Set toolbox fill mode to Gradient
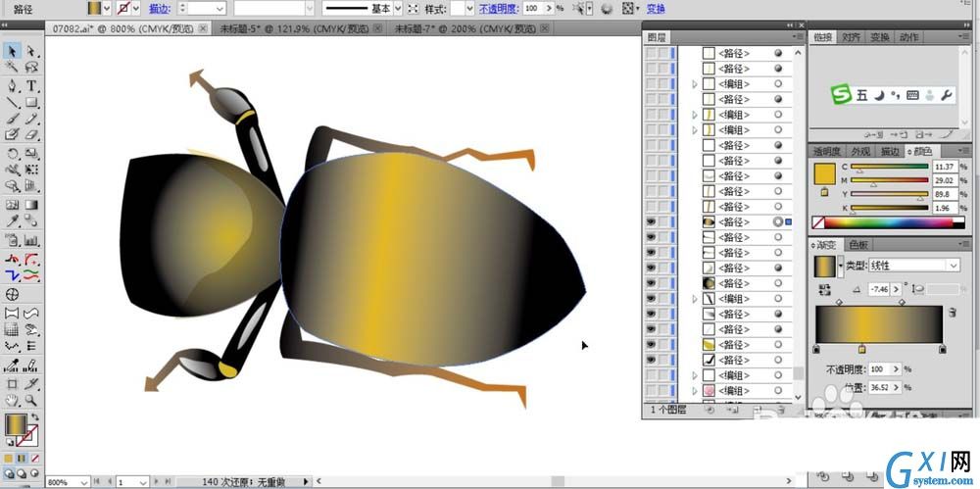The image size is (980, 489). tap(22, 459)
